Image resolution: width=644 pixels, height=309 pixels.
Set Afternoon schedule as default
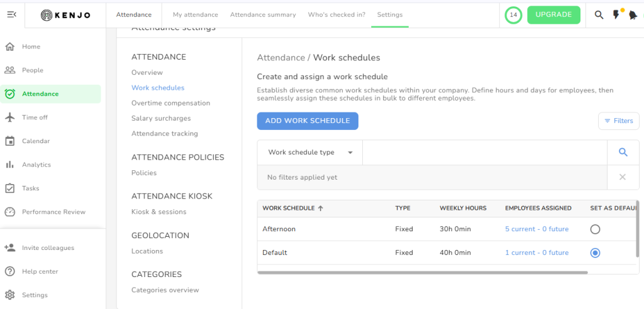click(595, 229)
